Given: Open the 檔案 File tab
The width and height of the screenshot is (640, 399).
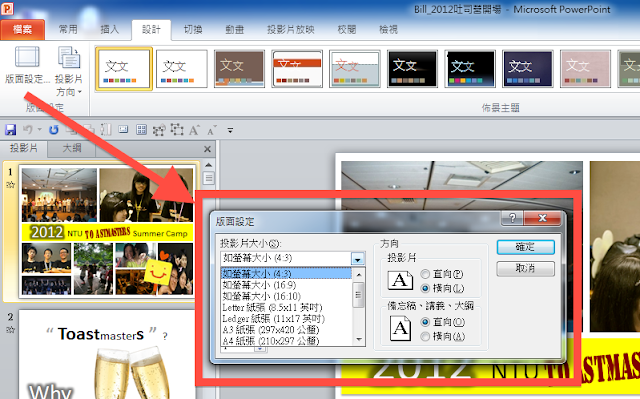Looking at the screenshot, I should (x=22, y=29).
